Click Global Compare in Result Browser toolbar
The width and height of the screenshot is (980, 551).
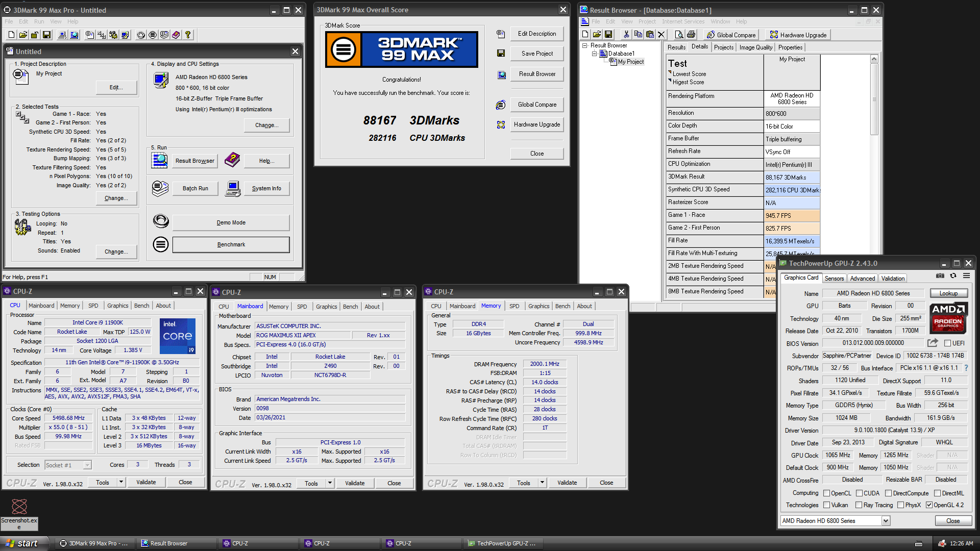730,35
